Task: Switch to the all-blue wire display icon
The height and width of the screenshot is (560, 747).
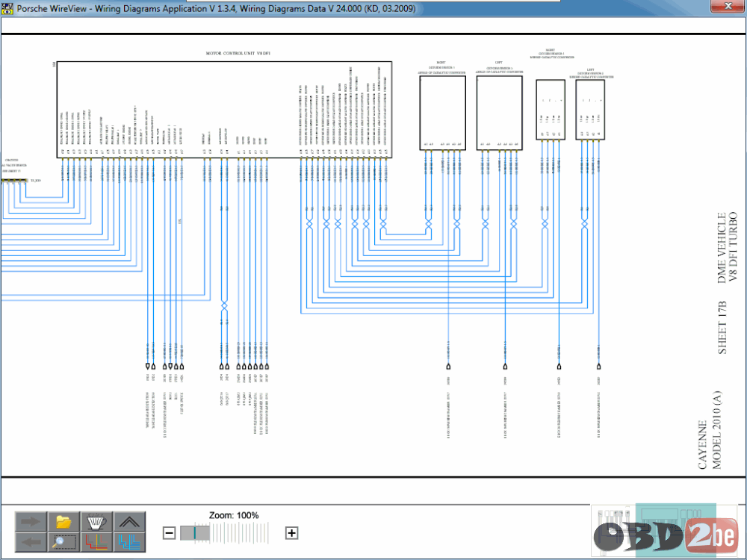Action: [x=129, y=542]
